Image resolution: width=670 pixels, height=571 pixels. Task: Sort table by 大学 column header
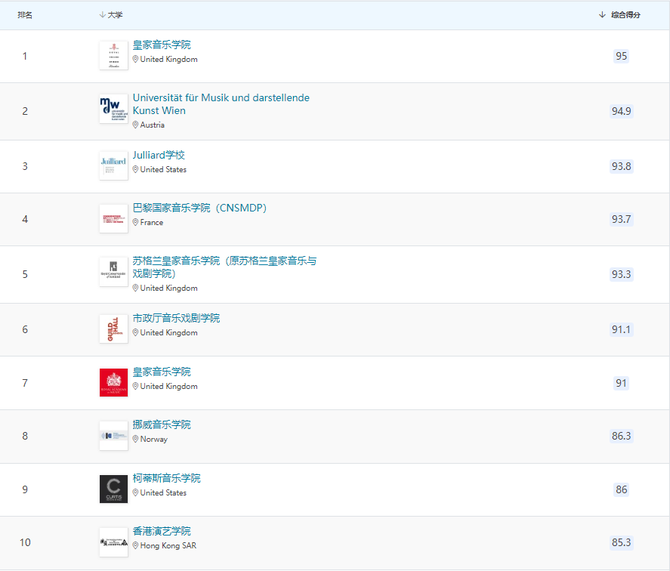tap(111, 15)
